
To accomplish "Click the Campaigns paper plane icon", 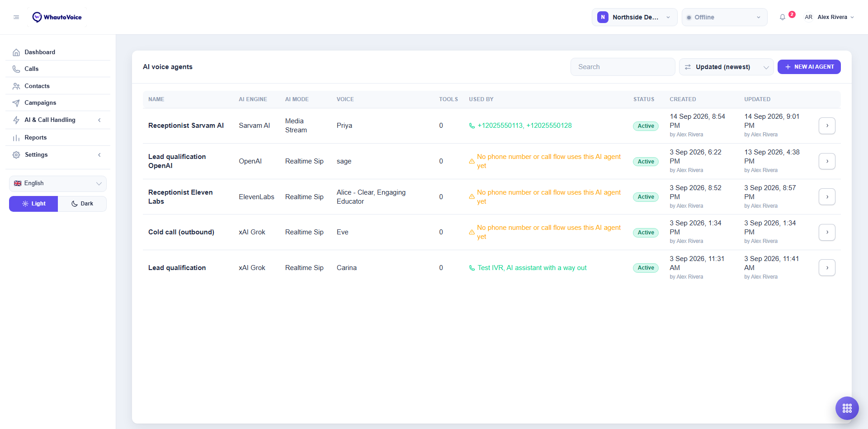I will 16,103.
